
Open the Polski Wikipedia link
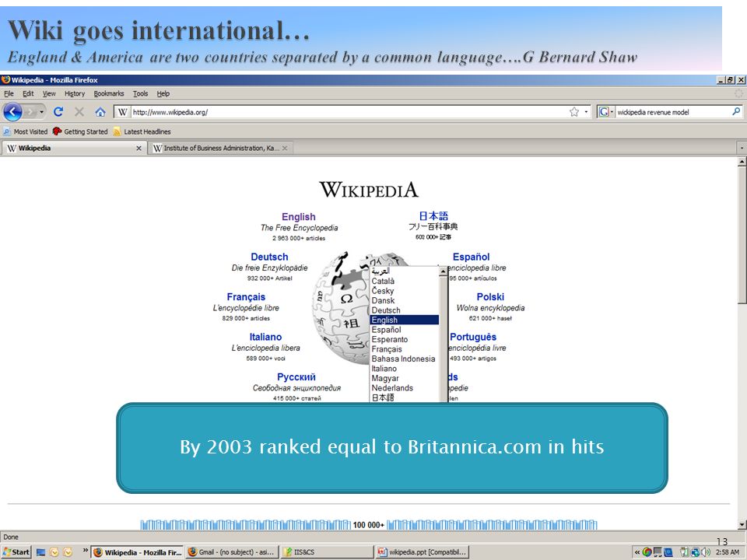click(490, 296)
